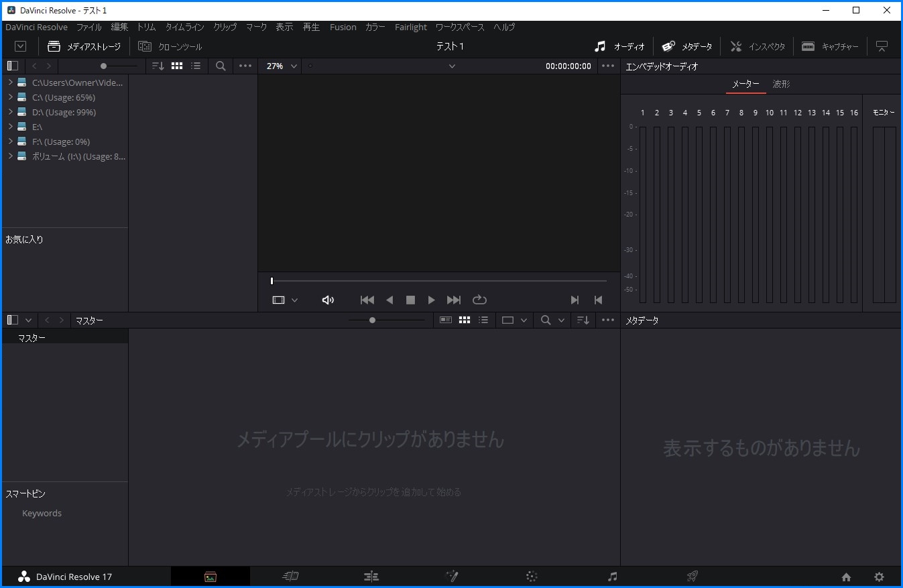Switch to the Fusion page wand icon
Image resolution: width=903 pixels, height=588 pixels.
[x=452, y=576]
